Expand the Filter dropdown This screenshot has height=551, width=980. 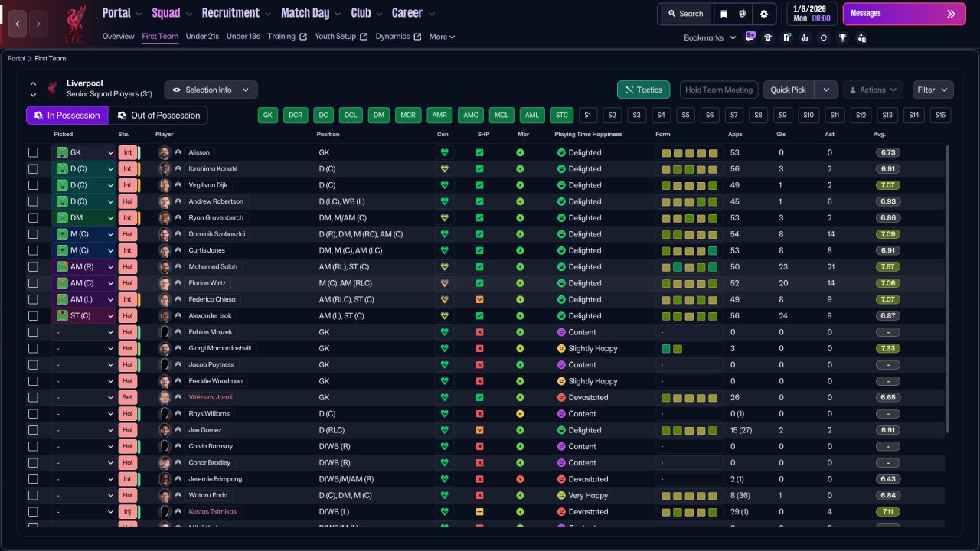tap(933, 90)
